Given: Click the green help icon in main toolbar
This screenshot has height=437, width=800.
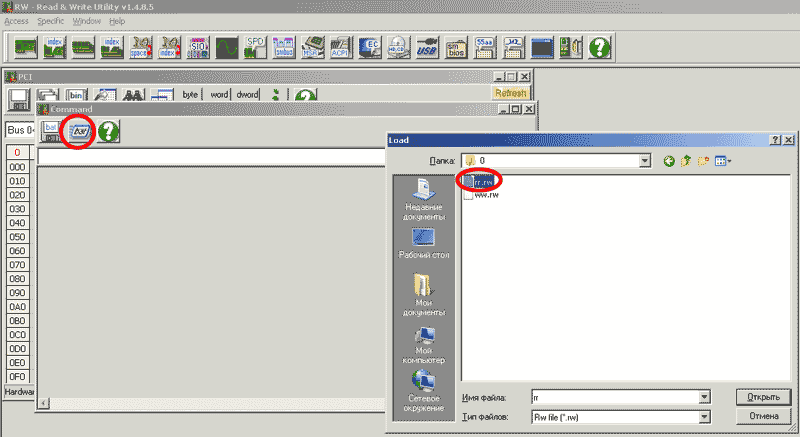Looking at the screenshot, I should (x=600, y=46).
